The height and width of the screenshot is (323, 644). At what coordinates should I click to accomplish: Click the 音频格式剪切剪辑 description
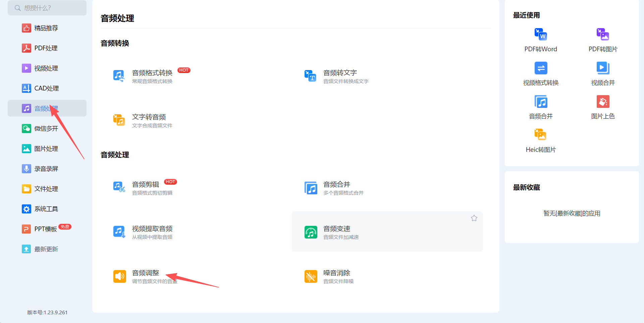(152, 193)
